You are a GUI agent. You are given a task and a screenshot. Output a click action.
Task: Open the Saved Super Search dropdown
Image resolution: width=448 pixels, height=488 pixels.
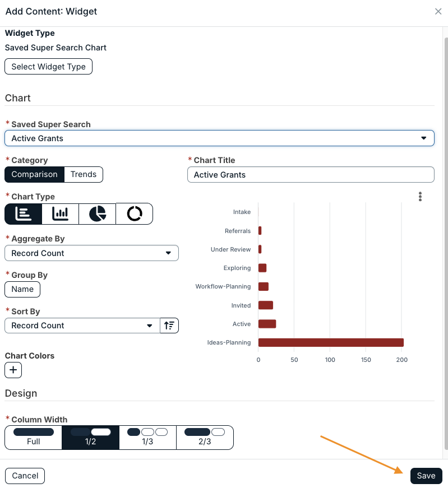point(219,138)
